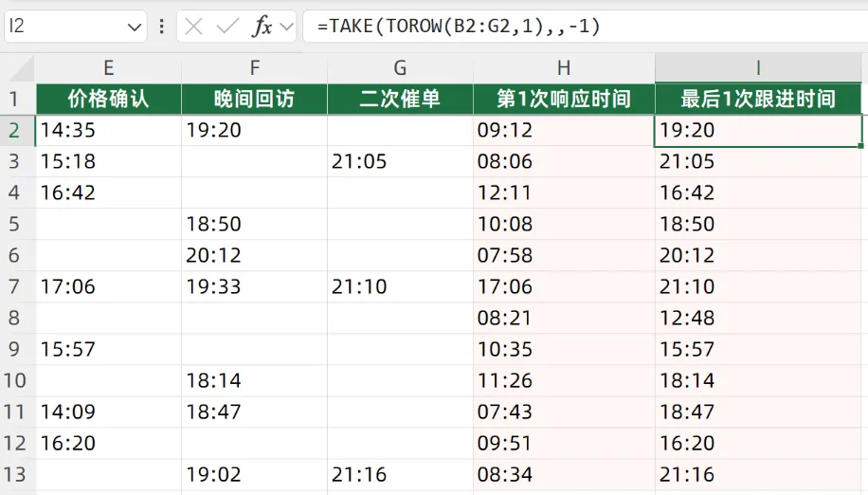Select cell with 19:02

[254, 475]
